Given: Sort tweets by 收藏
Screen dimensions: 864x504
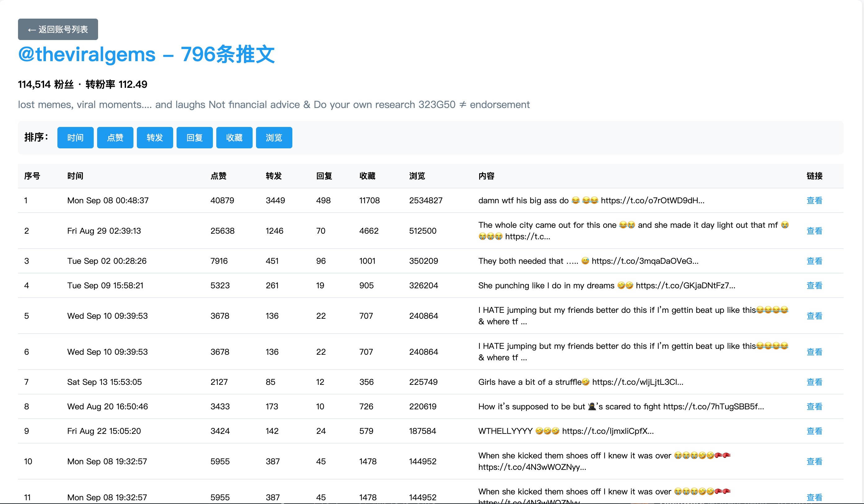Looking at the screenshot, I should coord(234,137).
